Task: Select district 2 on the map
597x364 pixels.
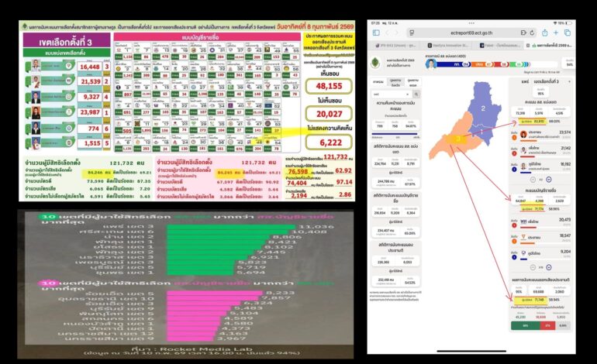Action: pos(482,110)
